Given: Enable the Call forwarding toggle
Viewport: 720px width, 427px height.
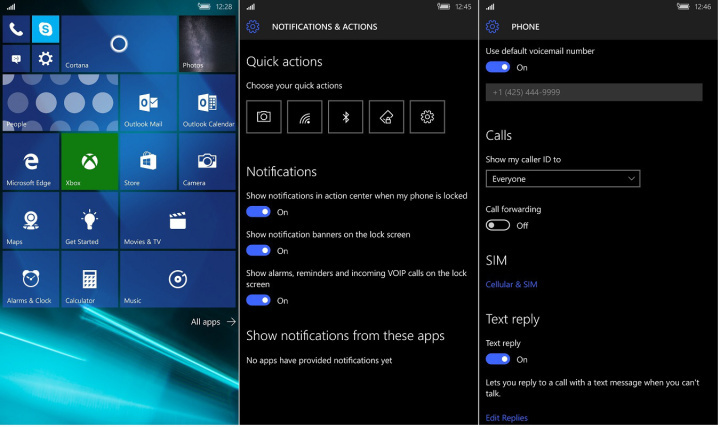Looking at the screenshot, I should [497, 226].
